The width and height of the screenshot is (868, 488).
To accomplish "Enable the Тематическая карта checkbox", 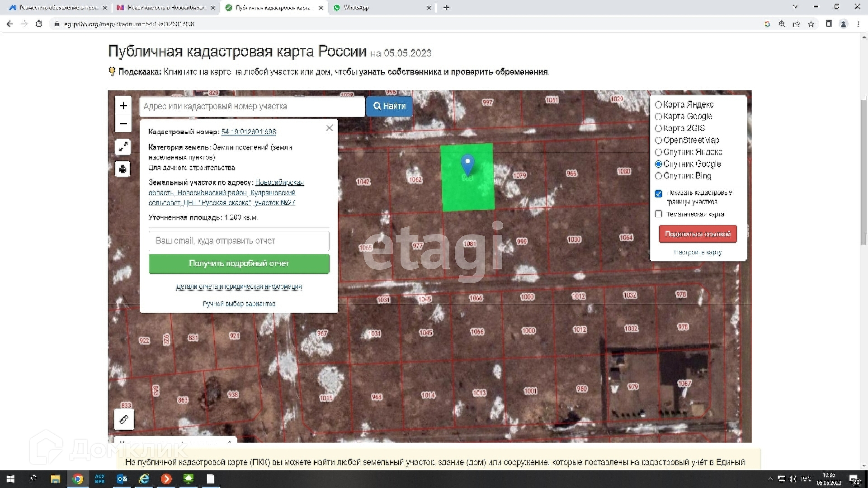I will (659, 214).
